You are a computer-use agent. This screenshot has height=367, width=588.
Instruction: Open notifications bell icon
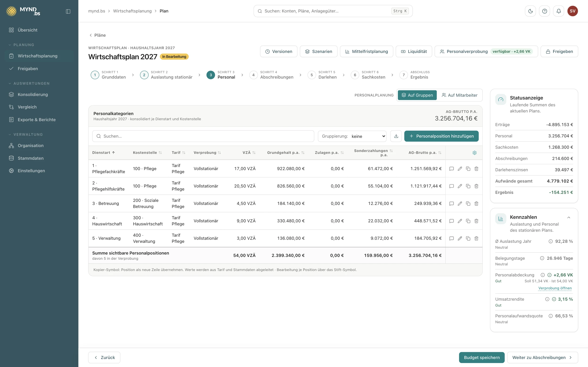click(x=559, y=11)
